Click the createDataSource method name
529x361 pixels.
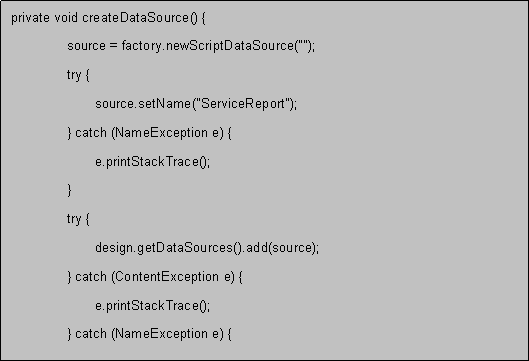(x=136, y=18)
